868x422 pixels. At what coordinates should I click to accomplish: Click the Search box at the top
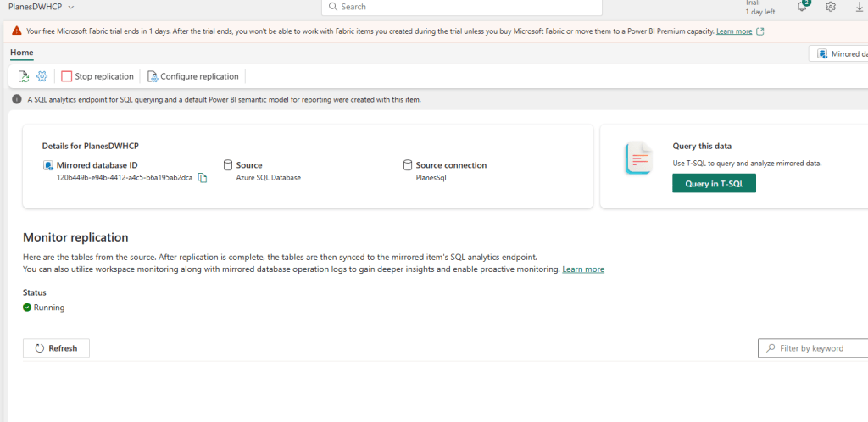pyautogui.click(x=462, y=7)
